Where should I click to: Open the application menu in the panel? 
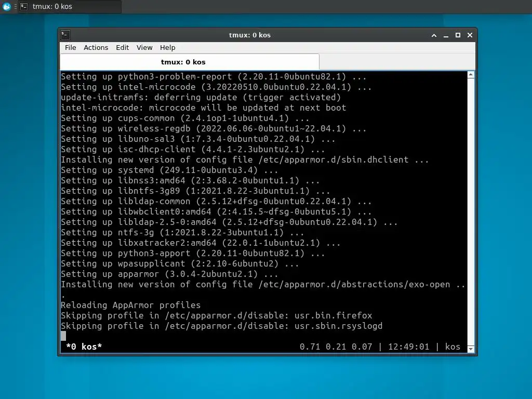(6, 6)
